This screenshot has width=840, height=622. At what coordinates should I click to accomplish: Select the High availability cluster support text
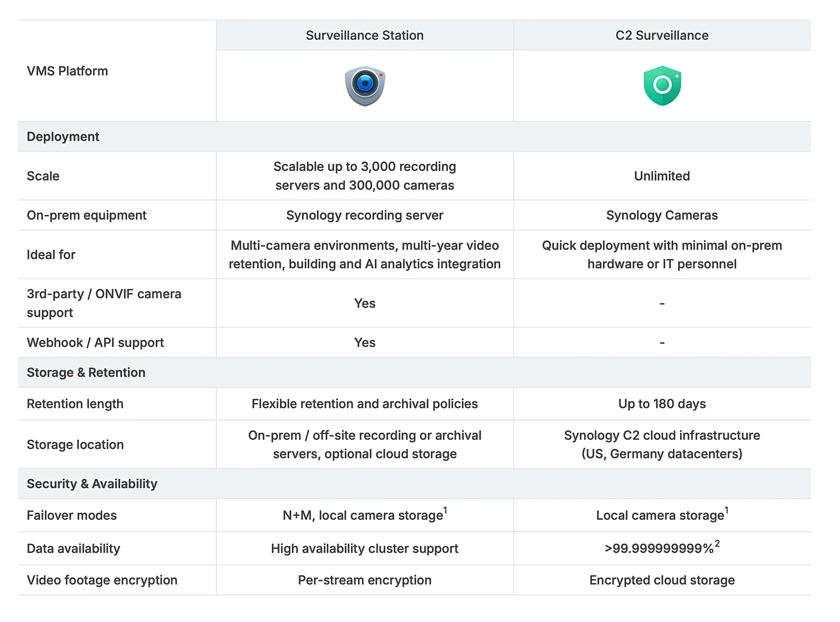[365, 549]
